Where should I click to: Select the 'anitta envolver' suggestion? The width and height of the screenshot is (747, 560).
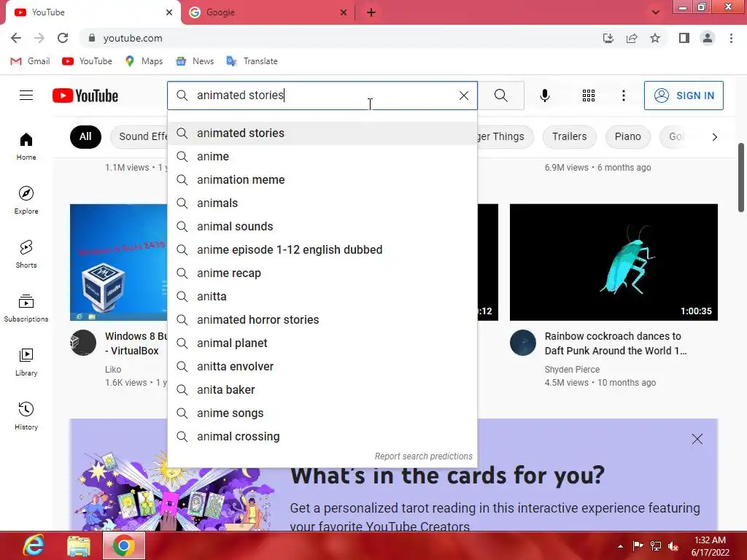[x=322, y=366]
